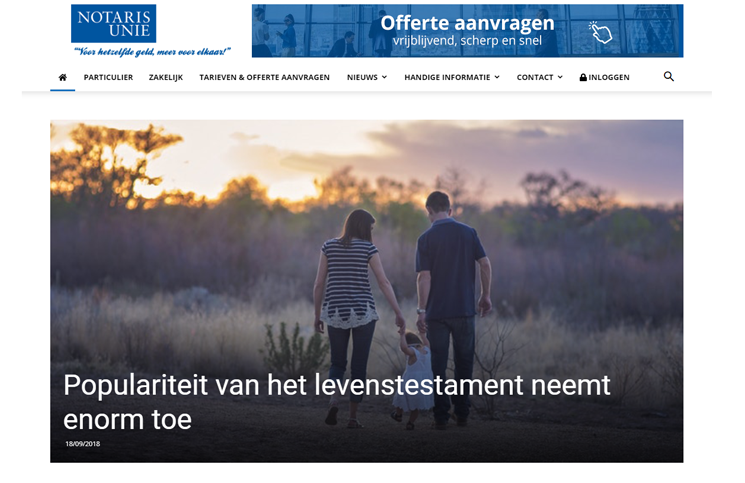Click the Handige Informatie menu label

(447, 77)
